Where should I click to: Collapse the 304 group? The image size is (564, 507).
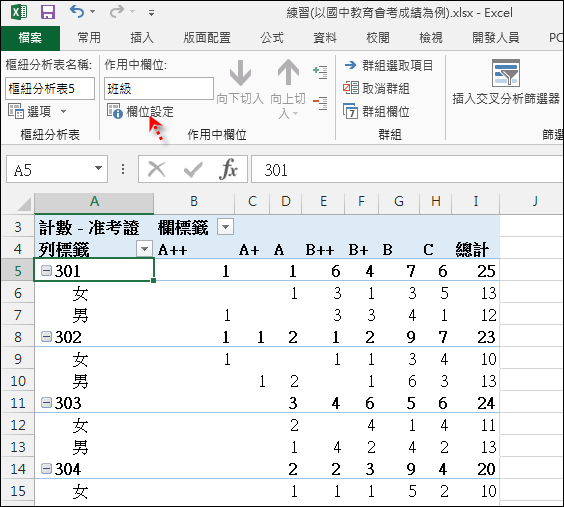click(46, 469)
